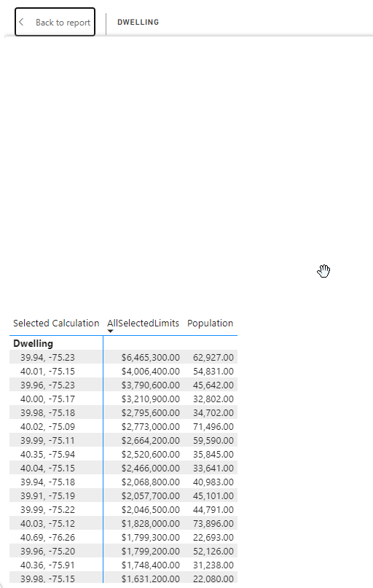The height and width of the screenshot is (588, 373).
Task: Select row 40.04, -75.15
Action: coord(47,469)
